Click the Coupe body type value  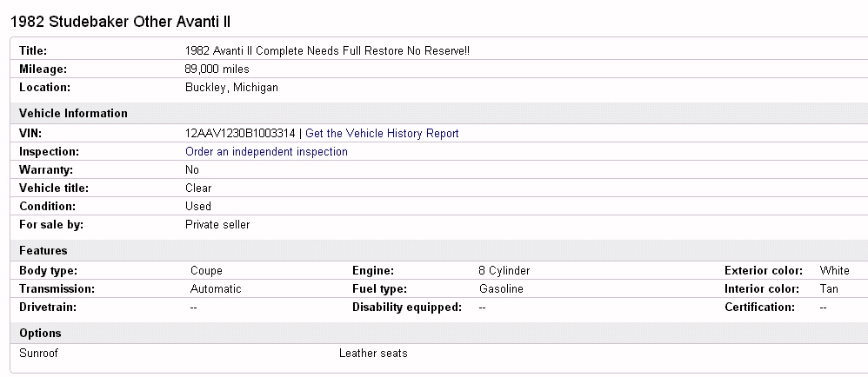pyautogui.click(x=205, y=271)
